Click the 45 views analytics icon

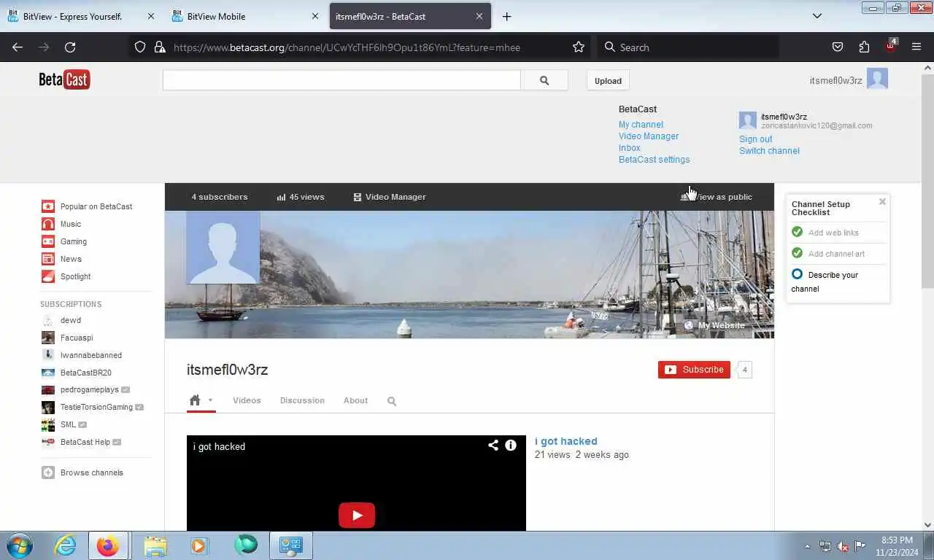pyautogui.click(x=281, y=197)
